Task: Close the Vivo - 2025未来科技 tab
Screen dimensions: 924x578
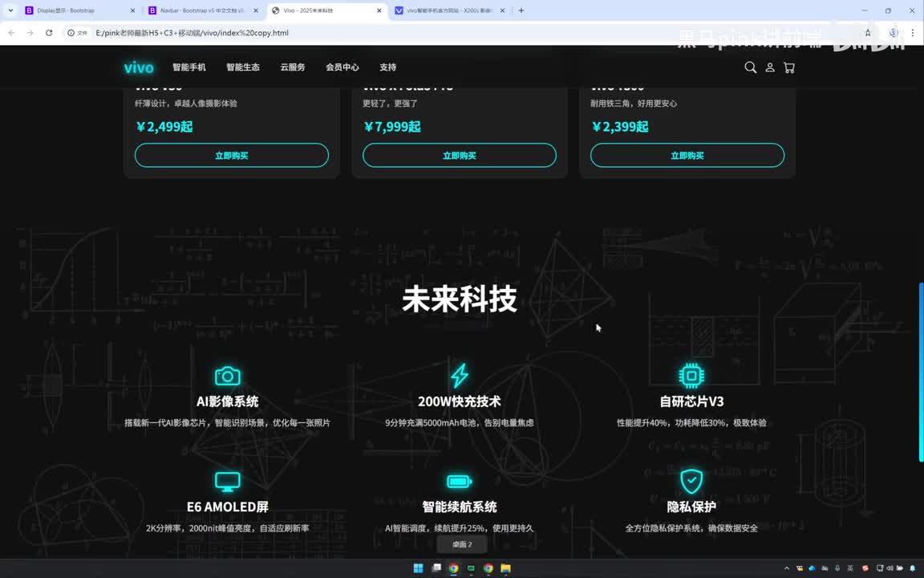Action: click(x=379, y=10)
